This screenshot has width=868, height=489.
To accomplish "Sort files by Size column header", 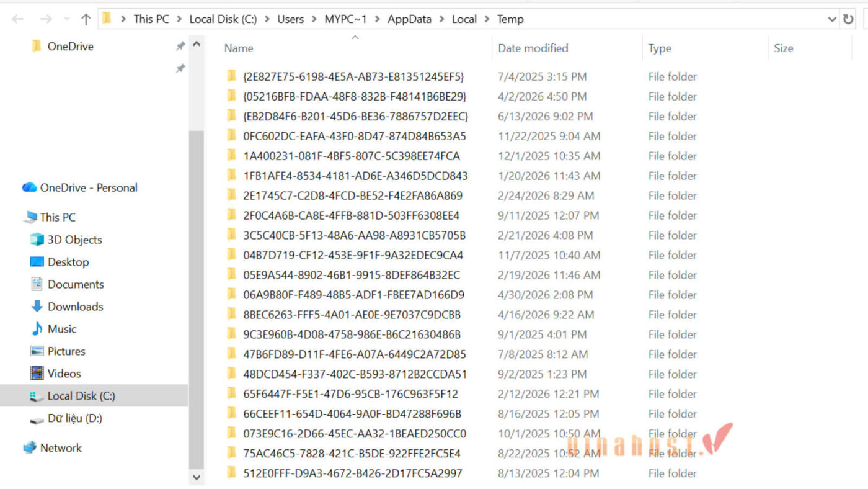I will 783,48.
